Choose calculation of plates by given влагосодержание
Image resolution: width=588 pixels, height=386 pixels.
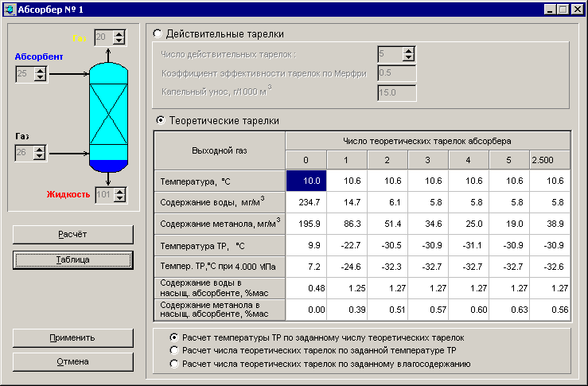coord(174,364)
